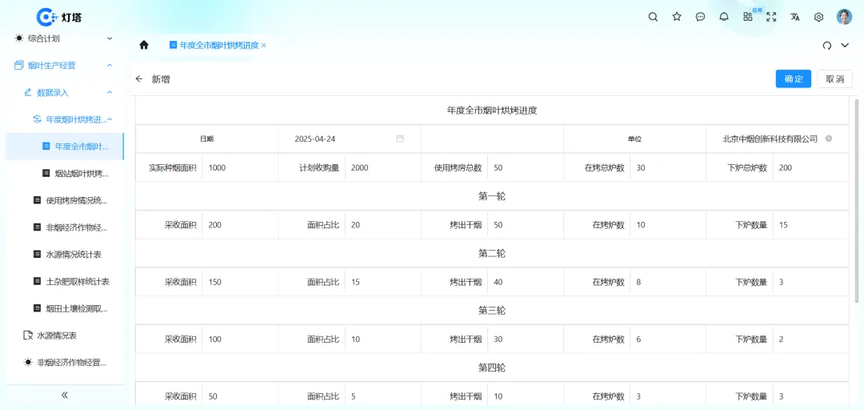Open 水源情况统计表 sidebar item
The image size is (864, 410).
[x=65, y=254]
